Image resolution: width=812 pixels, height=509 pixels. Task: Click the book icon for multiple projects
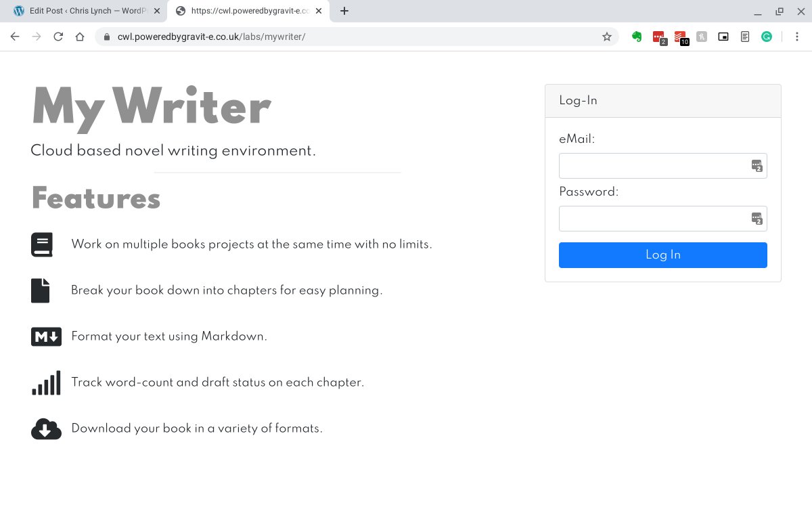pos(42,244)
